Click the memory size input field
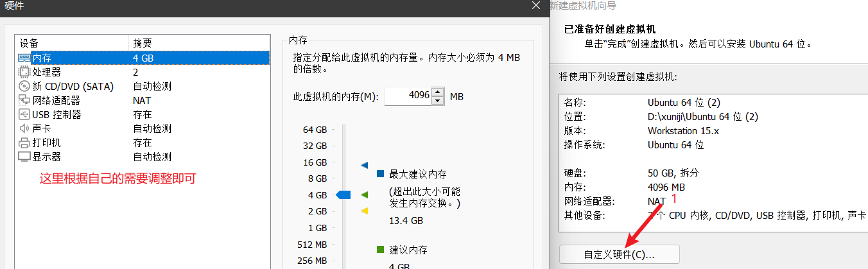 pos(408,96)
